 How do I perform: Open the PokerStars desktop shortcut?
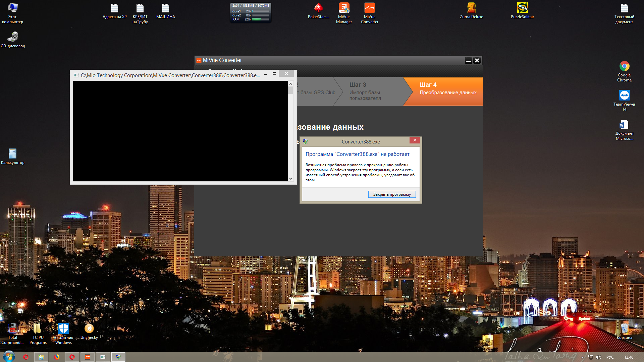coord(318,8)
